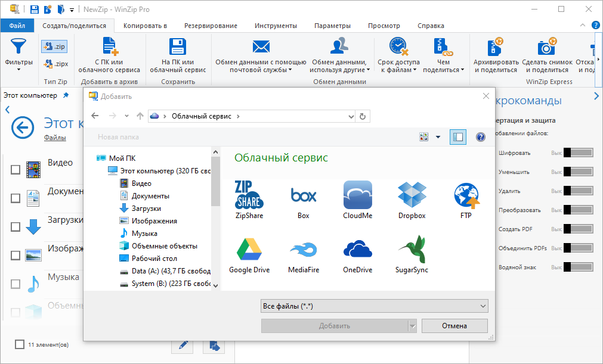Open What to share menu

443,55
